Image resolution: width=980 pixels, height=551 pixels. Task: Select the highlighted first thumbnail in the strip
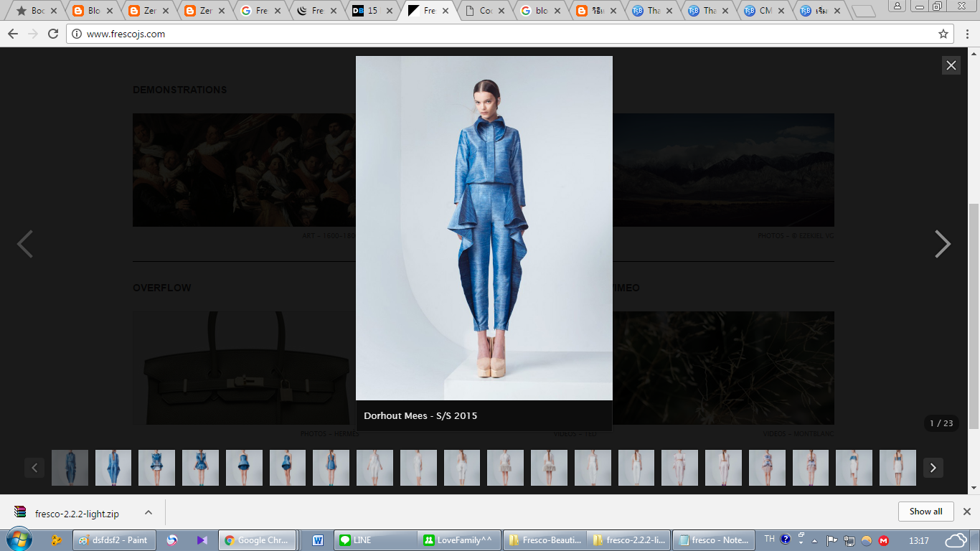pyautogui.click(x=70, y=468)
